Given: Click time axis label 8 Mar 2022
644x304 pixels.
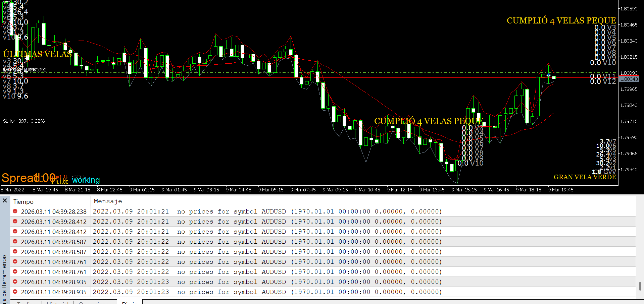Looking at the screenshot, I should [x=12, y=190].
